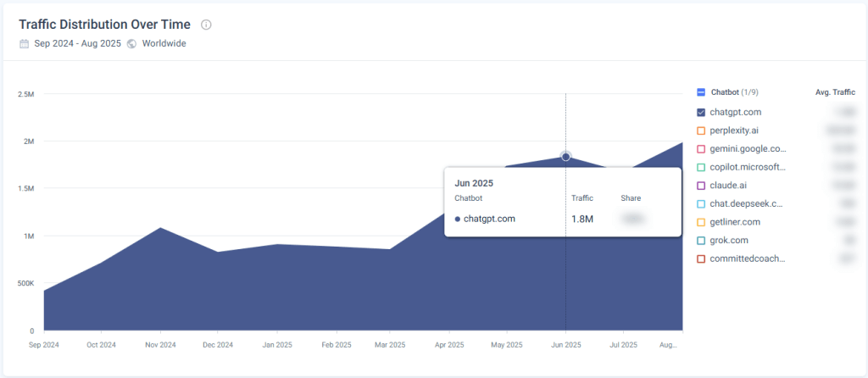868x378 pixels.
Task: Toggle the committedcoach checkbox in legend
Action: (x=701, y=258)
